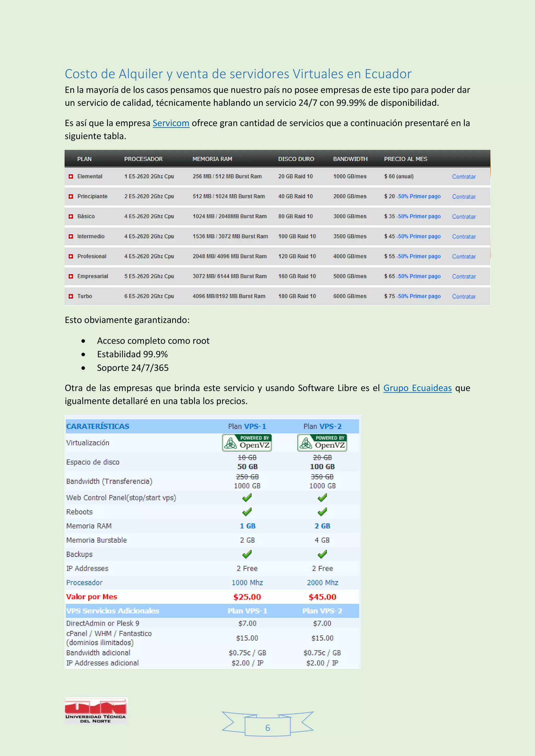Expand the Turbo plan red plus icon
Screen dimensions: 535x756
point(71,296)
